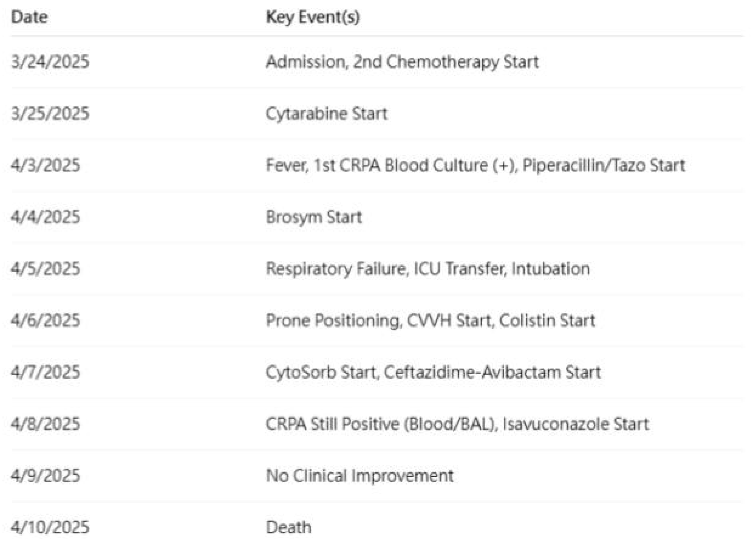Image resolution: width=756 pixels, height=546 pixels.
Task: Click Admission, 2nd Chemotherapy Start entry
Action: pyautogui.click(x=402, y=62)
